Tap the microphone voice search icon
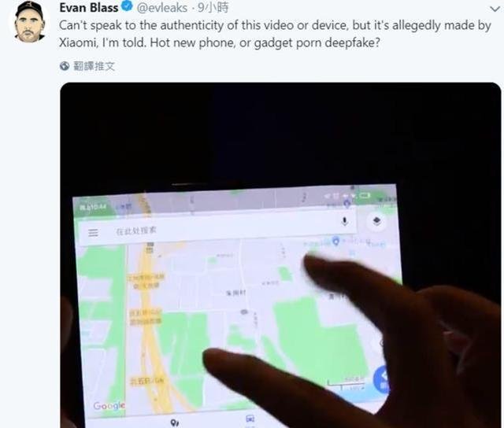 (345, 221)
